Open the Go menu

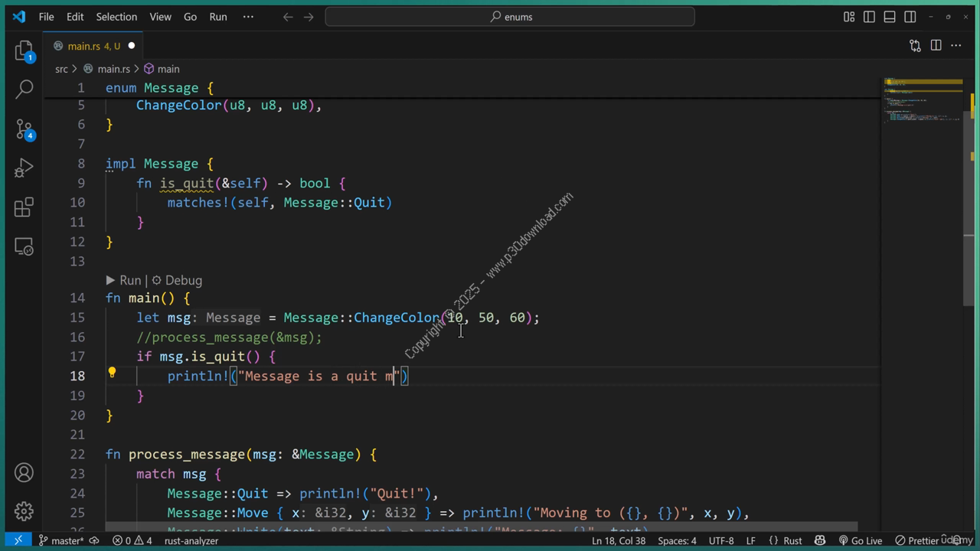pos(190,17)
